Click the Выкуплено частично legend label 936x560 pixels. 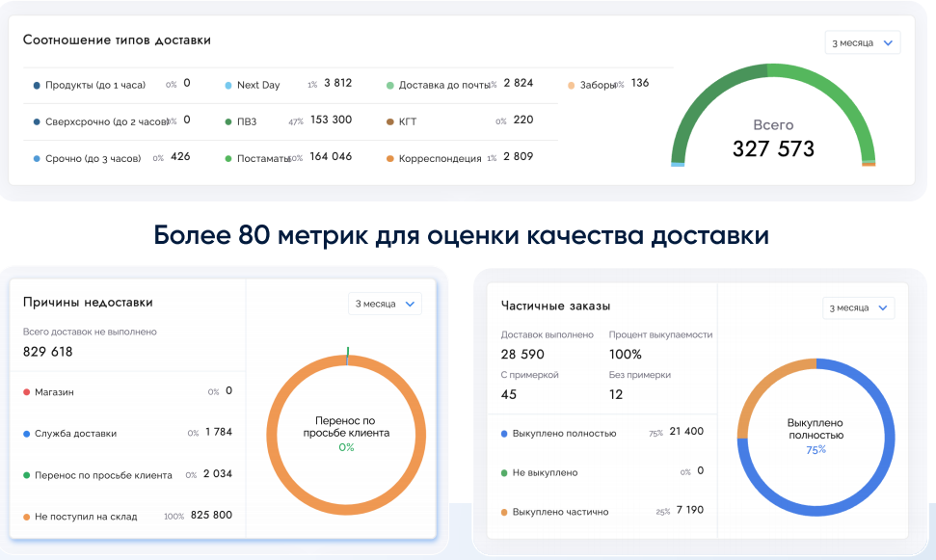click(x=560, y=512)
